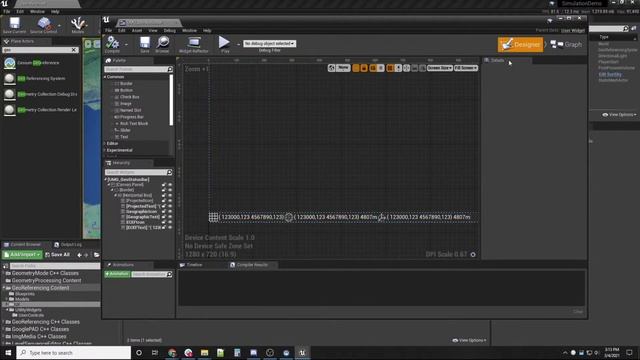Open the Fill Screen dropdown in designer

pos(466,68)
